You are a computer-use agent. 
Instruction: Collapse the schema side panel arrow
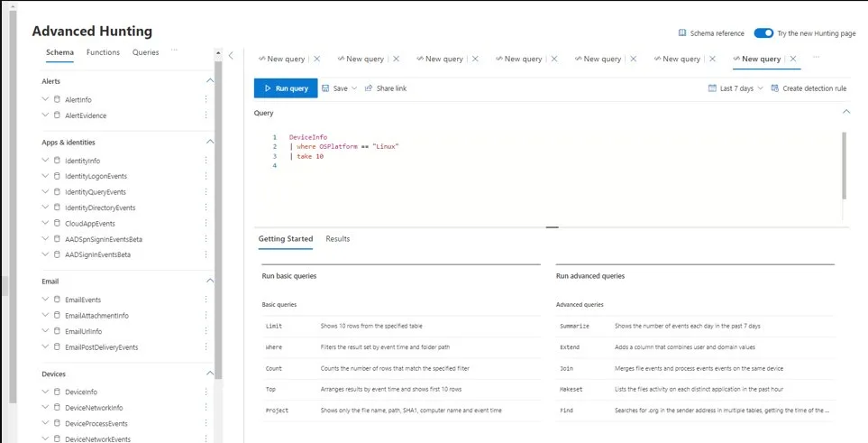point(232,55)
